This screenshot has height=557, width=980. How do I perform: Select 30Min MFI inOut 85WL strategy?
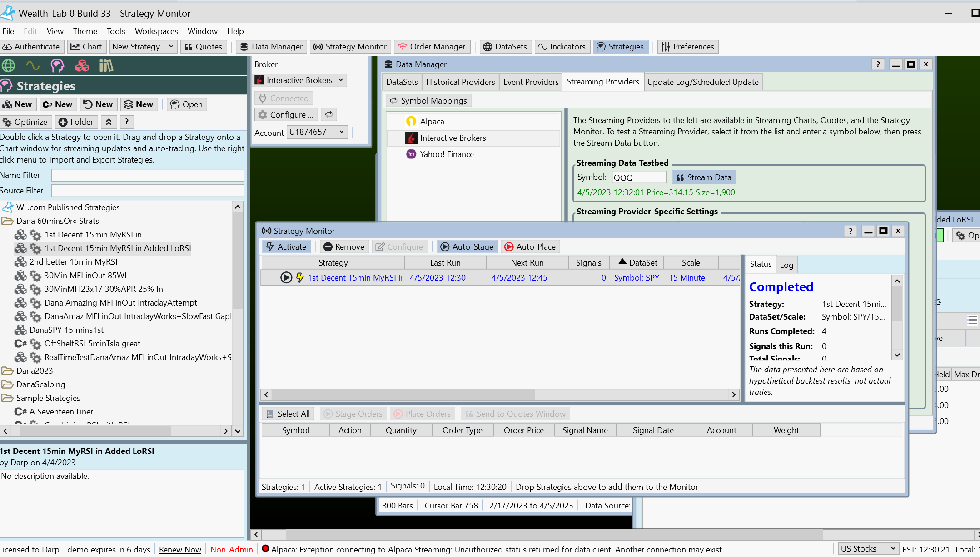click(86, 276)
